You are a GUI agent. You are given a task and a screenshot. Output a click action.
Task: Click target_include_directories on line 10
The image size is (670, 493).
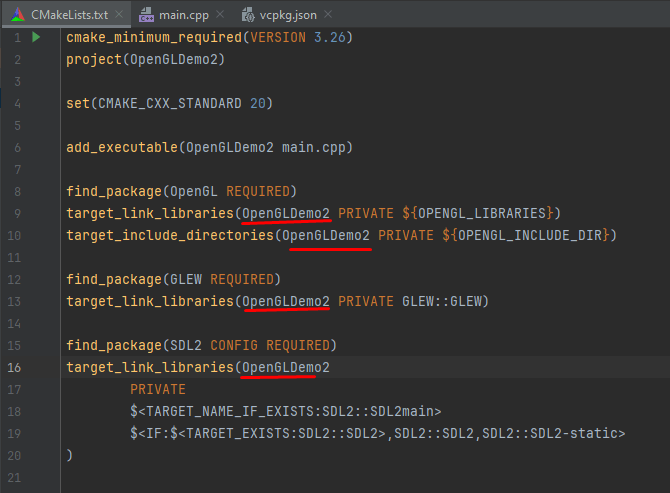(x=170, y=235)
